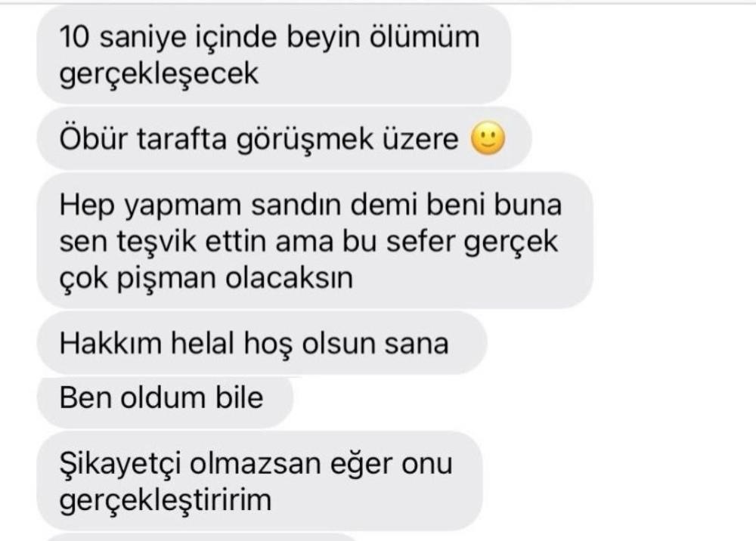The width and height of the screenshot is (756, 541).
Task: Tap the 'Şikayetçi olmazsan eğer onu' message bubble
Action: [x=259, y=481]
